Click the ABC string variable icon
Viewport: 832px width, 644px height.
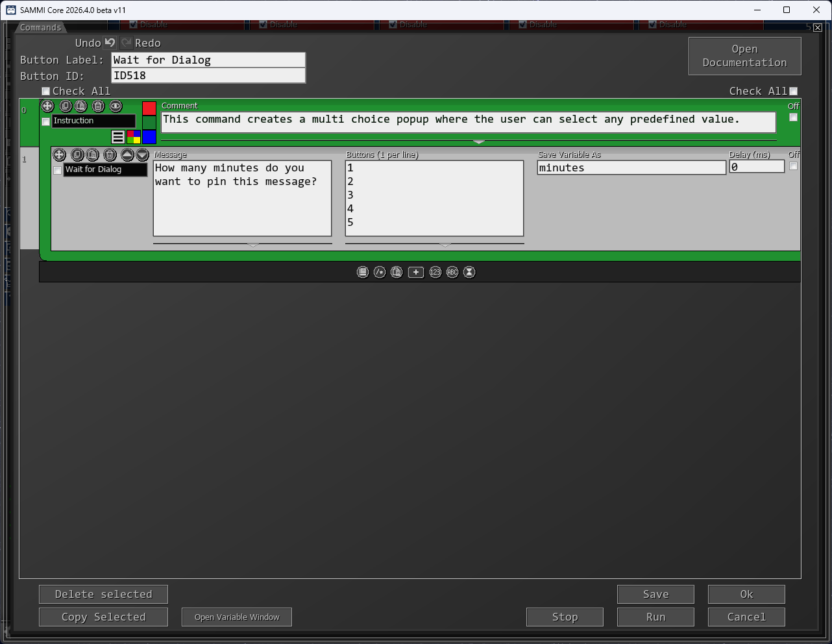pyautogui.click(x=452, y=272)
